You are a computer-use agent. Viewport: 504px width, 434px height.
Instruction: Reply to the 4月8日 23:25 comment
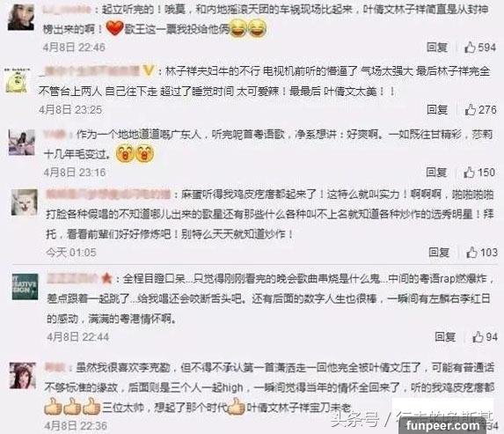tap(437, 110)
